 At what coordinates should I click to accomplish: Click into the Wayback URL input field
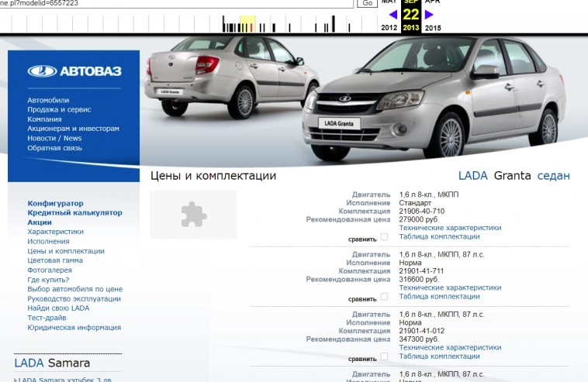point(177,4)
